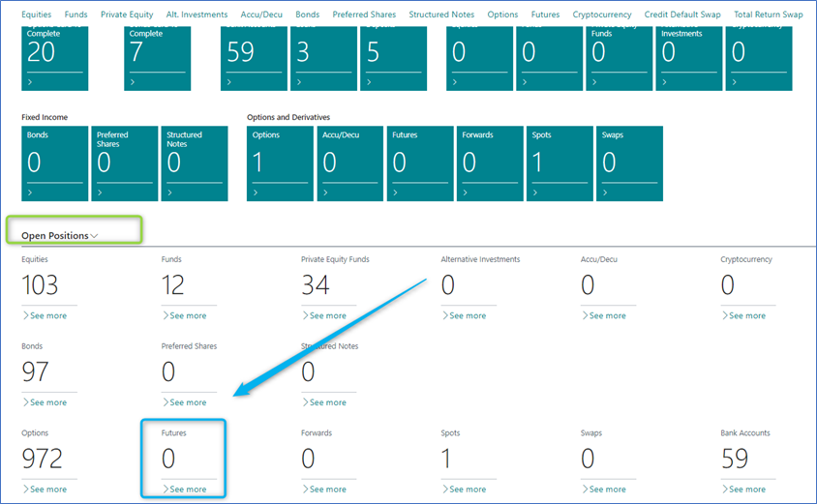Open the Forwards teal tile
The width and height of the screenshot is (817, 504).
[489, 163]
